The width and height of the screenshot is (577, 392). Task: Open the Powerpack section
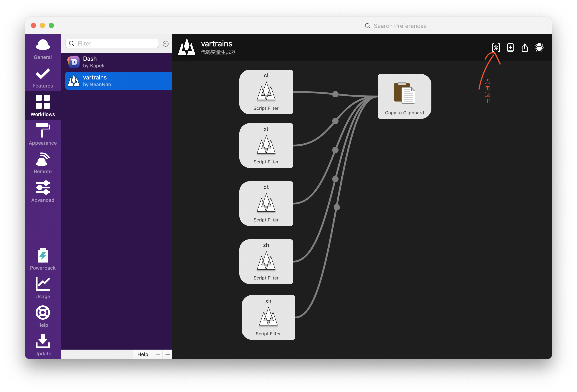click(x=43, y=259)
